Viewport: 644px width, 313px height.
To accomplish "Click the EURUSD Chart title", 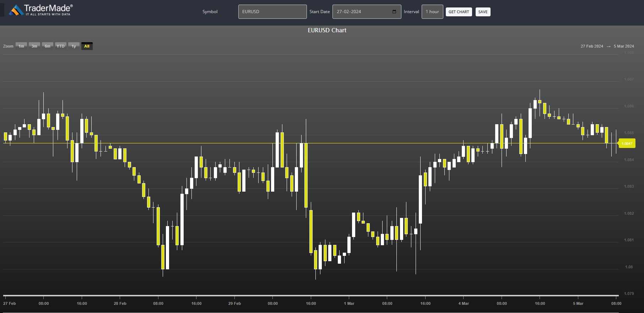I will [327, 31].
